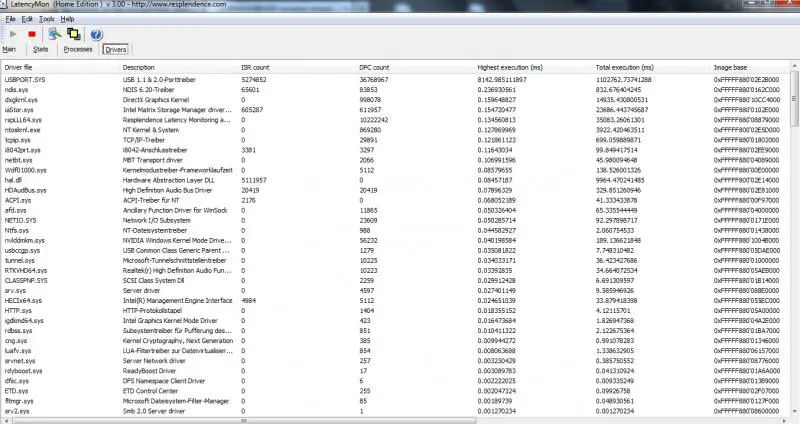The width and height of the screenshot is (800, 424).
Task: Switch to the Stats tab
Action: pyautogui.click(x=41, y=48)
